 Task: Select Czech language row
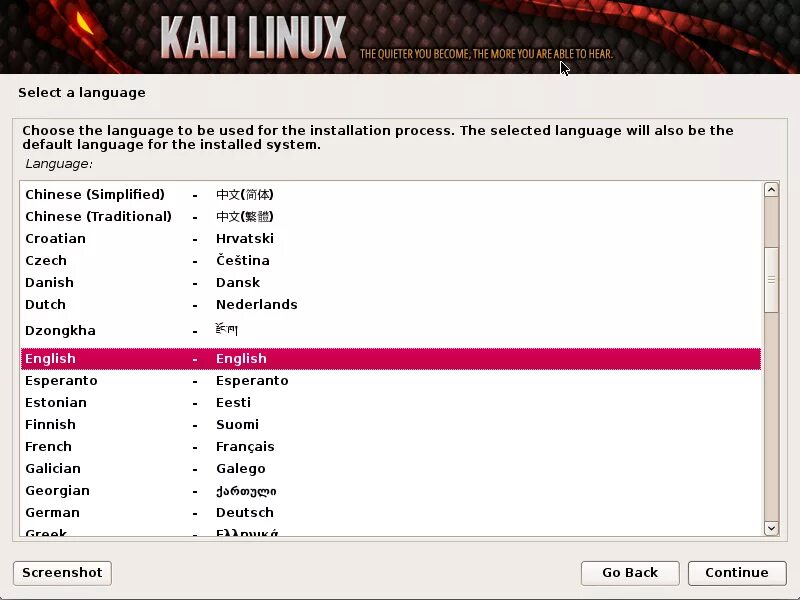[x=391, y=260]
